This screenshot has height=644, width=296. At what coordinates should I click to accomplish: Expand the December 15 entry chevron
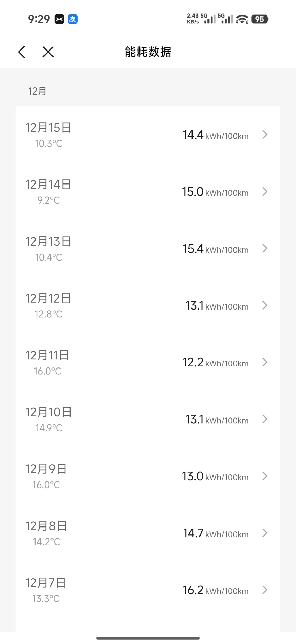(265, 135)
